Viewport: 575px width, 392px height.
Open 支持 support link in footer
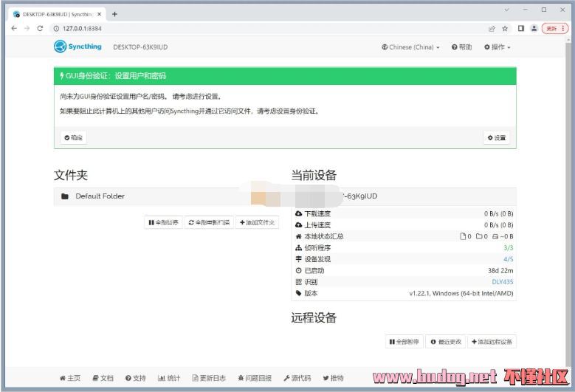[136, 378]
